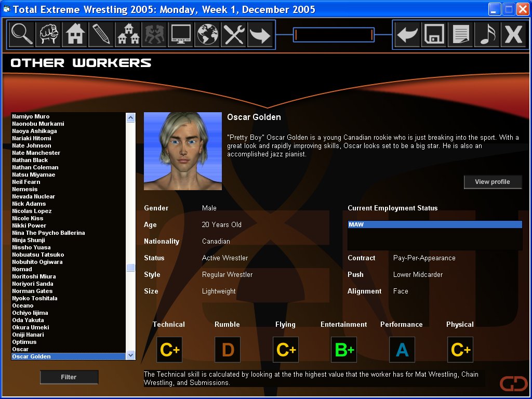
Task: Click the curved forward arrow icon
Action: click(260, 34)
